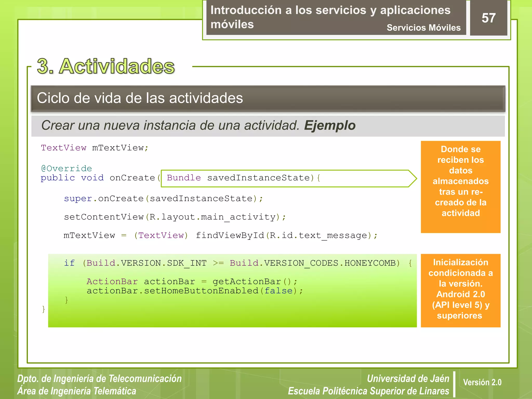Click the line 'super.onCreate(savedInstanceState);'
Image resolution: width=532 pixels, height=399 pixels.
tap(163, 199)
